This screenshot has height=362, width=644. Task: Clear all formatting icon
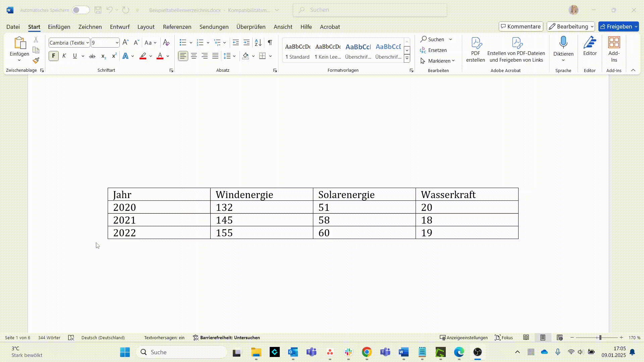(x=166, y=43)
